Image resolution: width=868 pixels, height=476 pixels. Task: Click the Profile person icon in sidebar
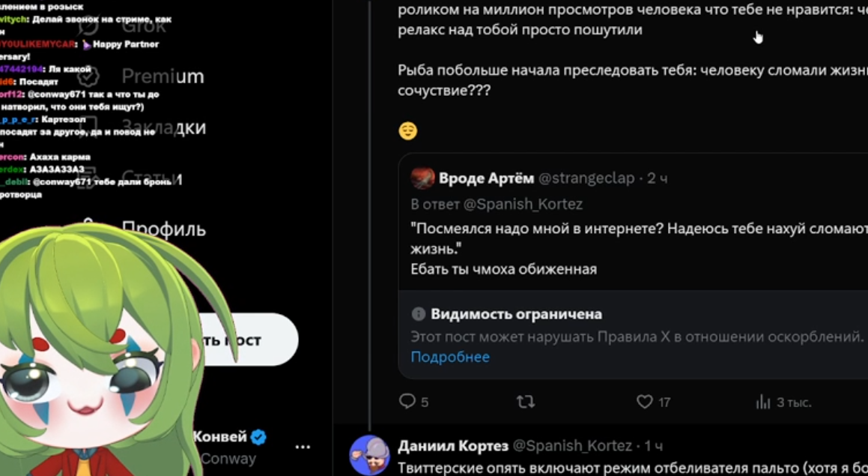[x=88, y=228]
